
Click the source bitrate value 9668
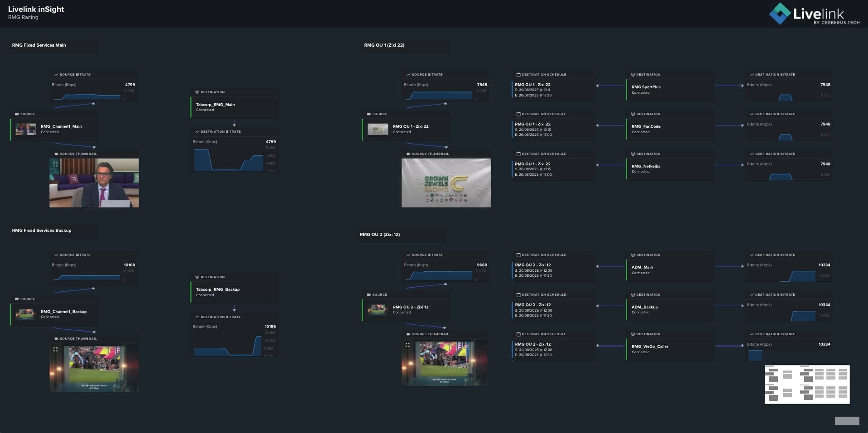coord(482,265)
